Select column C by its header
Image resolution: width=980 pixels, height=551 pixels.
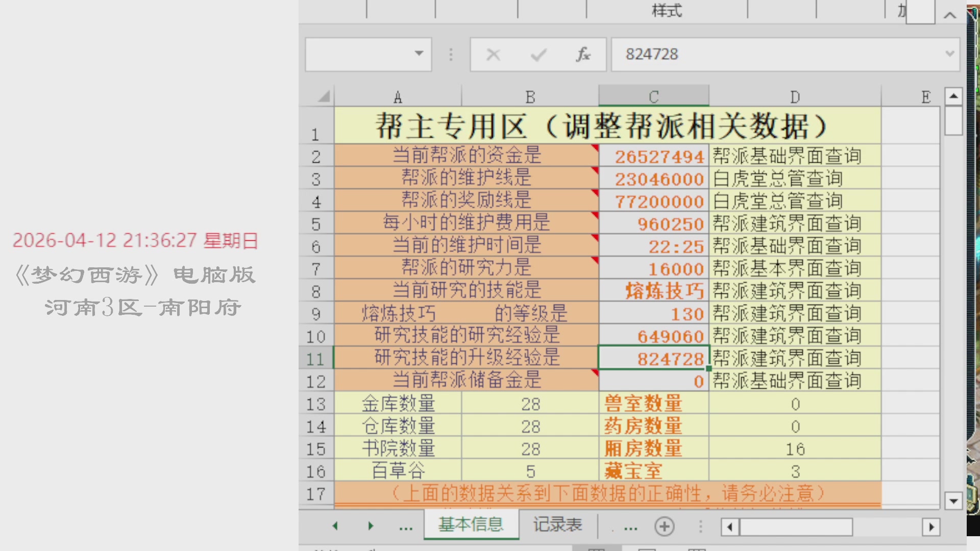(x=653, y=95)
